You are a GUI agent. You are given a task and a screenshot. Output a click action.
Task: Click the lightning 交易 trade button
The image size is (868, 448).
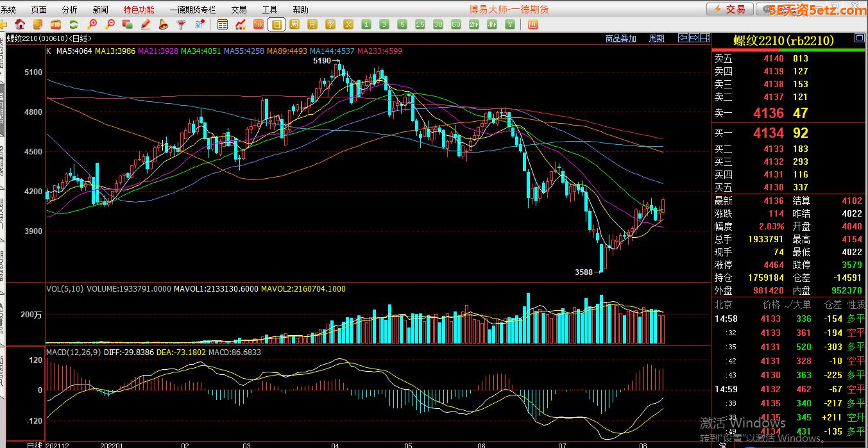pyautogui.click(x=729, y=9)
